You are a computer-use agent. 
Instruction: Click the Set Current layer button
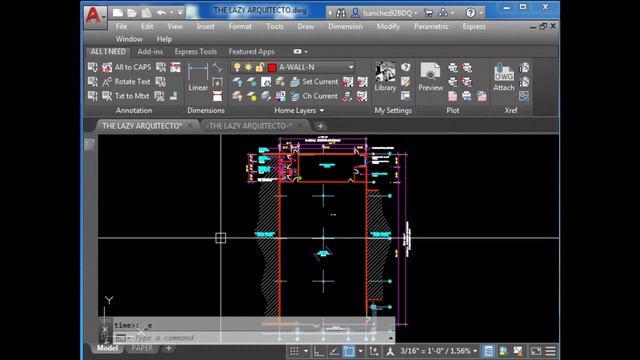click(x=314, y=82)
